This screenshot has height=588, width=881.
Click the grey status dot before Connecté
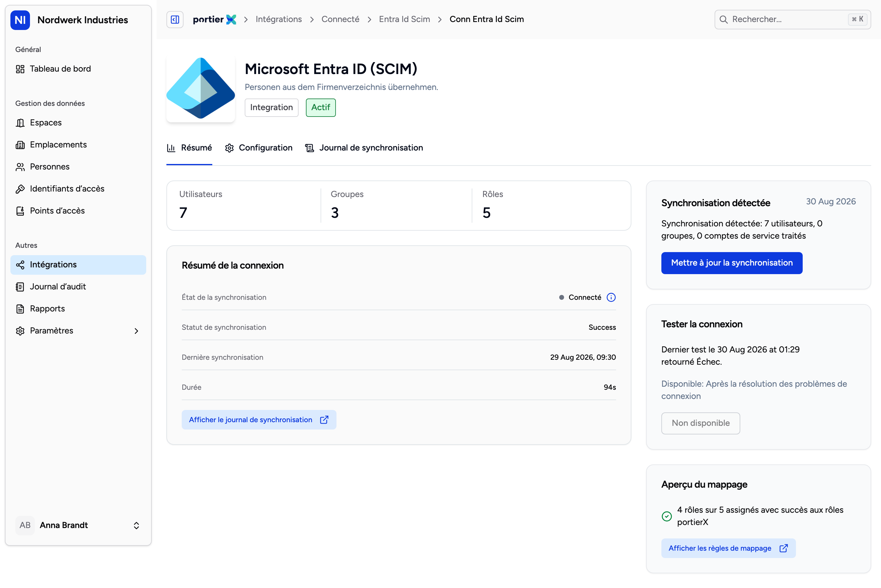click(561, 297)
